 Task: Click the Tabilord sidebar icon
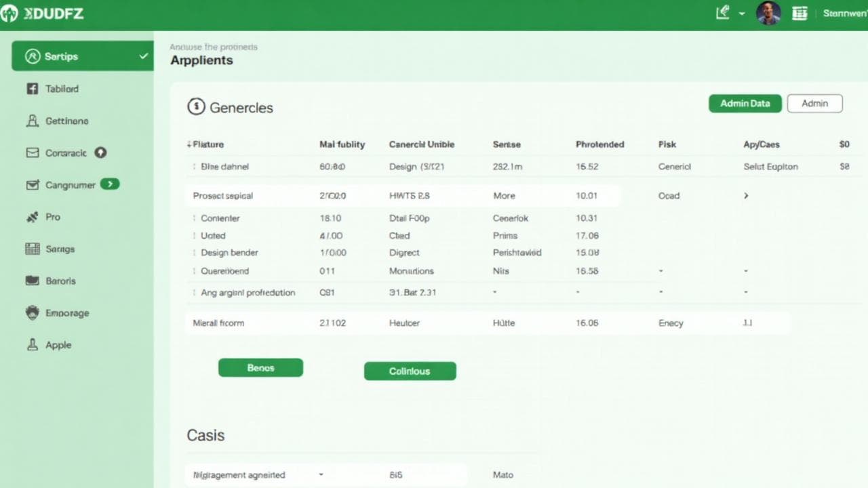(32, 89)
